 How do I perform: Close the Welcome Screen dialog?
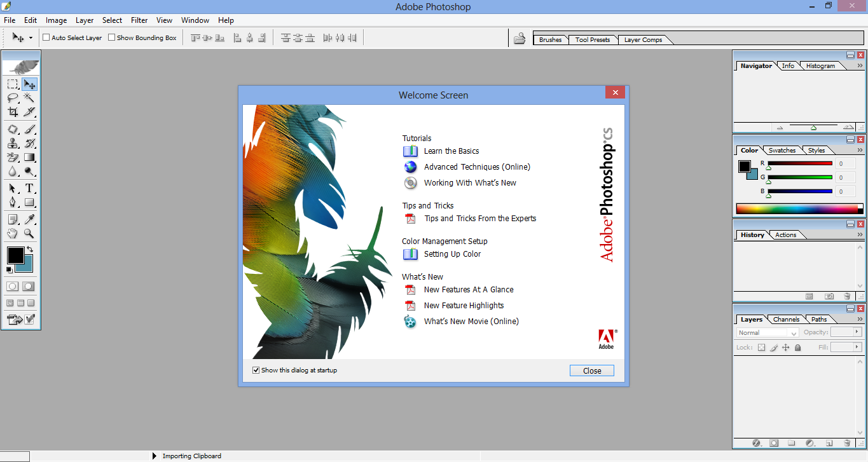click(x=591, y=370)
